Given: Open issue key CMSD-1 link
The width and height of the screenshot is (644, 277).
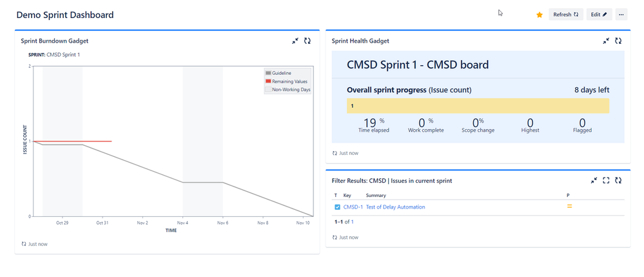Looking at the screenshot, I should coord(353,207).
